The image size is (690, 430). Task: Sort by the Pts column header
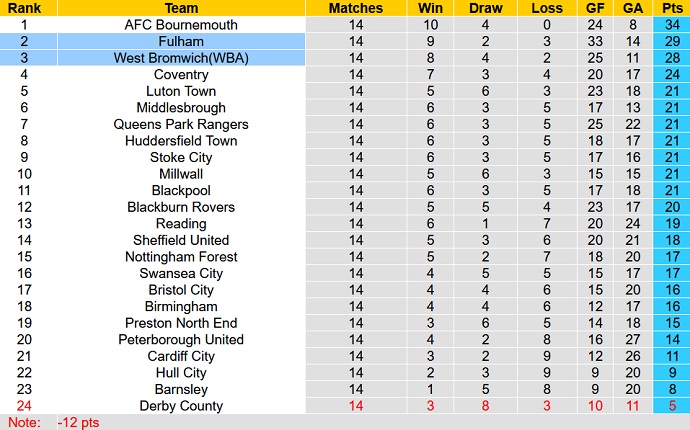point(668,8)
